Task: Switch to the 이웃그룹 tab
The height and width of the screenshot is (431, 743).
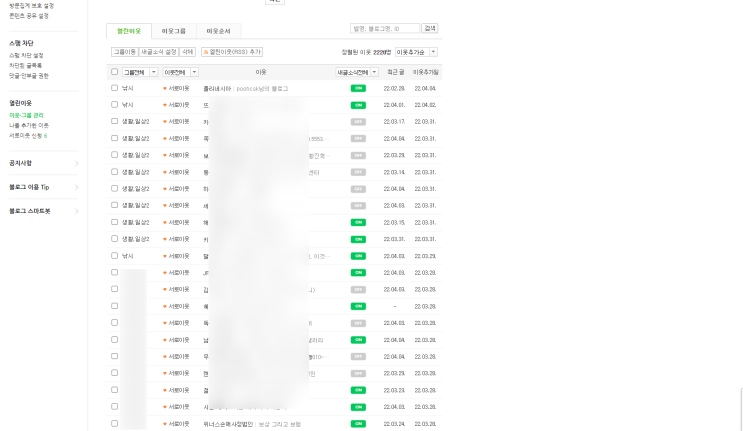Action: (x=173, y=31)
